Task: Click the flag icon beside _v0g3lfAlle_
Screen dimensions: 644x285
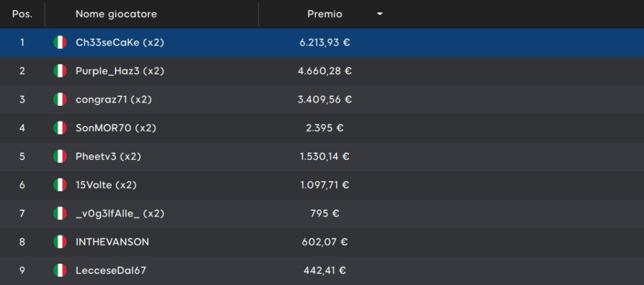Action: (x=60, y=213)
